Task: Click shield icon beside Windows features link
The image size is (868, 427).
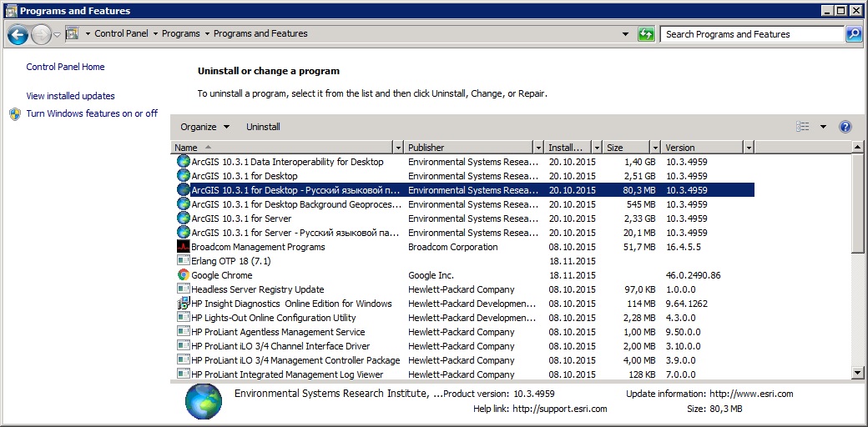Action: [16, 113]
